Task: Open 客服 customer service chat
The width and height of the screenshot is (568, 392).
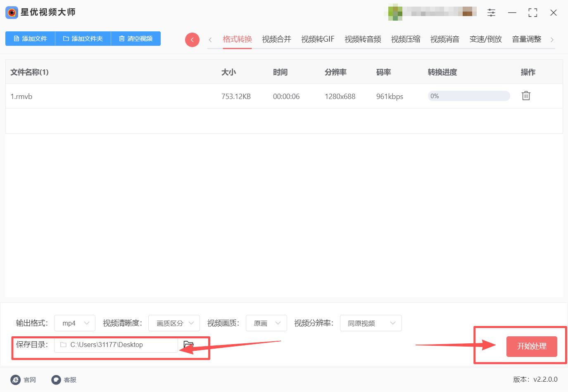Action: [64, 380]
